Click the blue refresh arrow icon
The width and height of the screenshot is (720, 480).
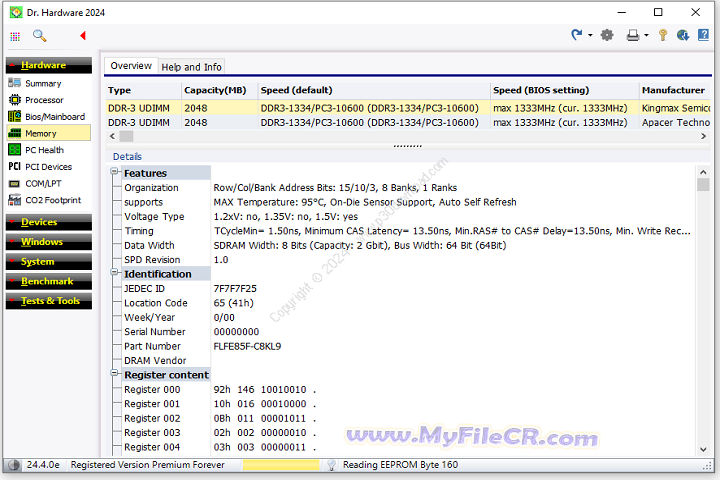[577, 34]
